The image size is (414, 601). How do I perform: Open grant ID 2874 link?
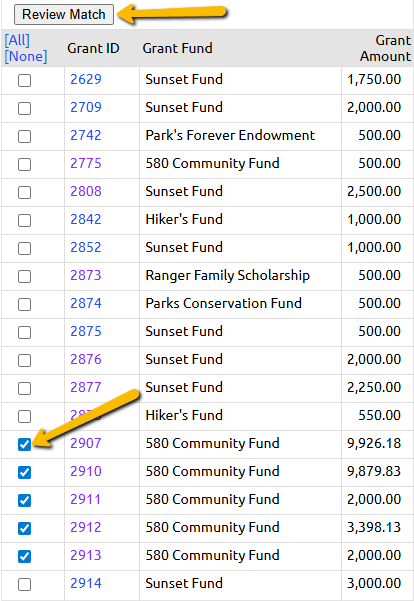point(86,303)
